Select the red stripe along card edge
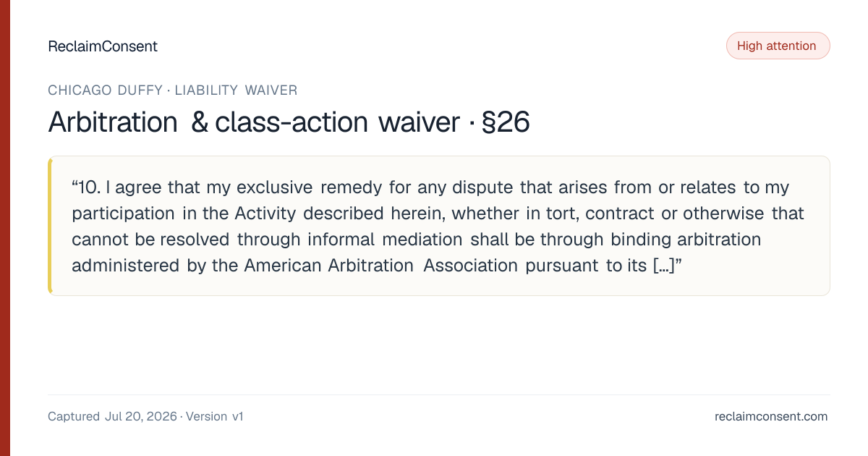Screen dimensions: 868x456 [5, 228]
